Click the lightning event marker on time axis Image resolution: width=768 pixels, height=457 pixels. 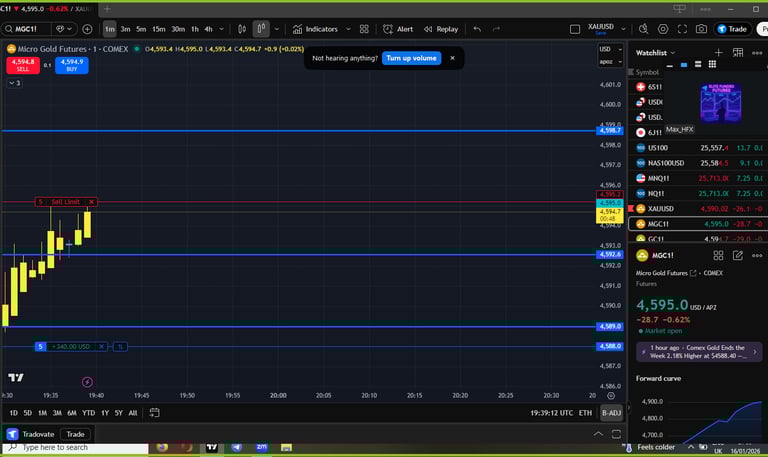tap(87, 382)
